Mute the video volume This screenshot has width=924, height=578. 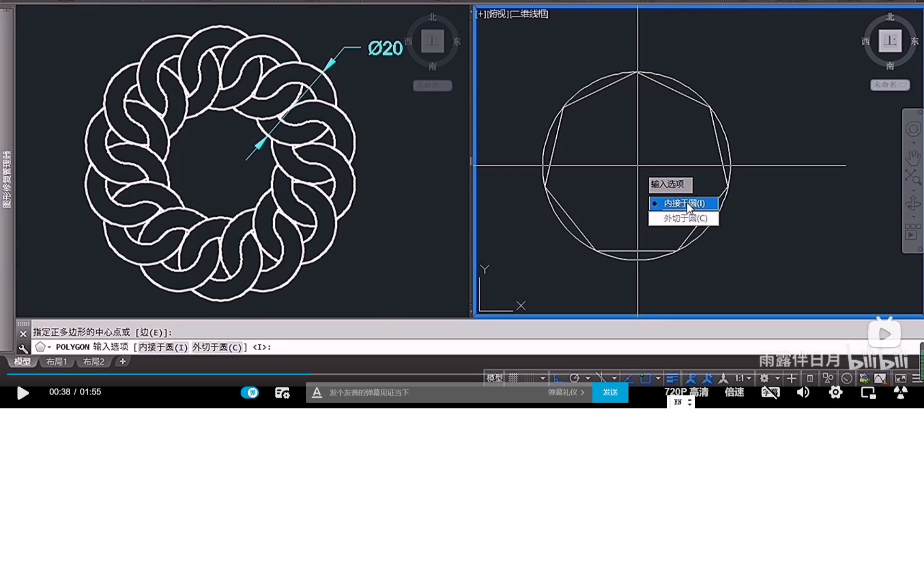[803, 393]
